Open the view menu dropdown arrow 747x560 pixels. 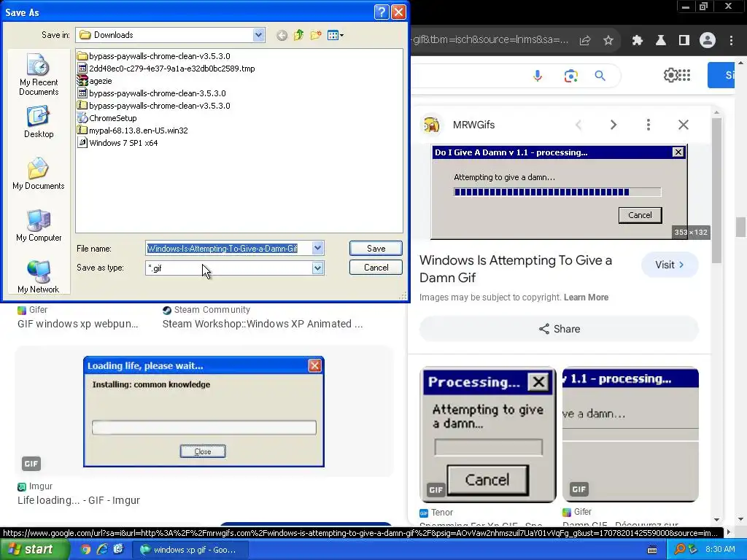341,35
